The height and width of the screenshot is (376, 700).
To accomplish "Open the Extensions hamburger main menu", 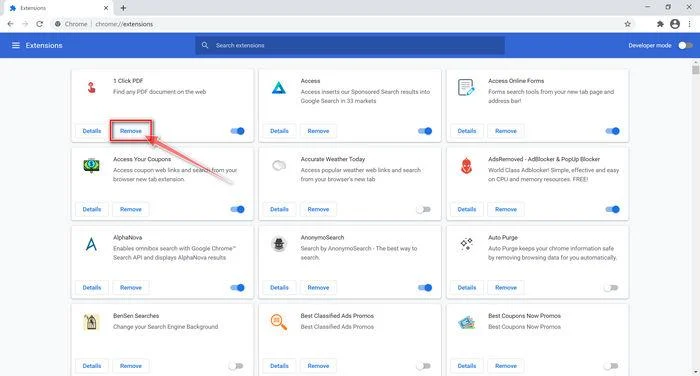I will tap(16, 45).
